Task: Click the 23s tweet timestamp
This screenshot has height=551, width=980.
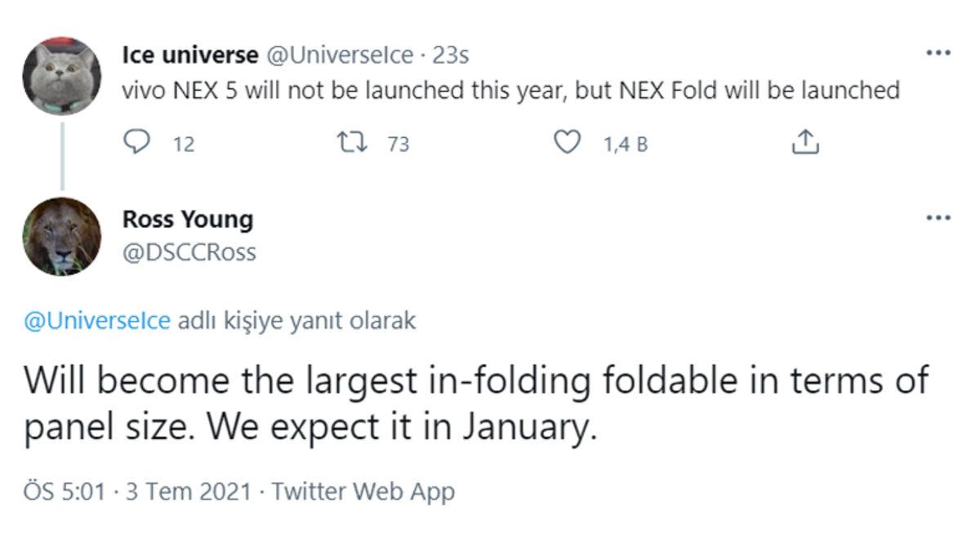Action: [x=450, y=56]
